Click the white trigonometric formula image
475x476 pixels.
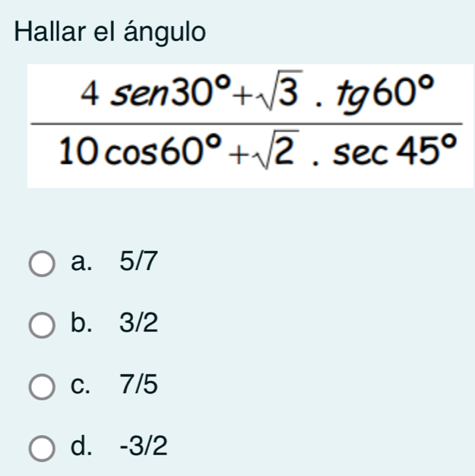[x=249, y=125]
